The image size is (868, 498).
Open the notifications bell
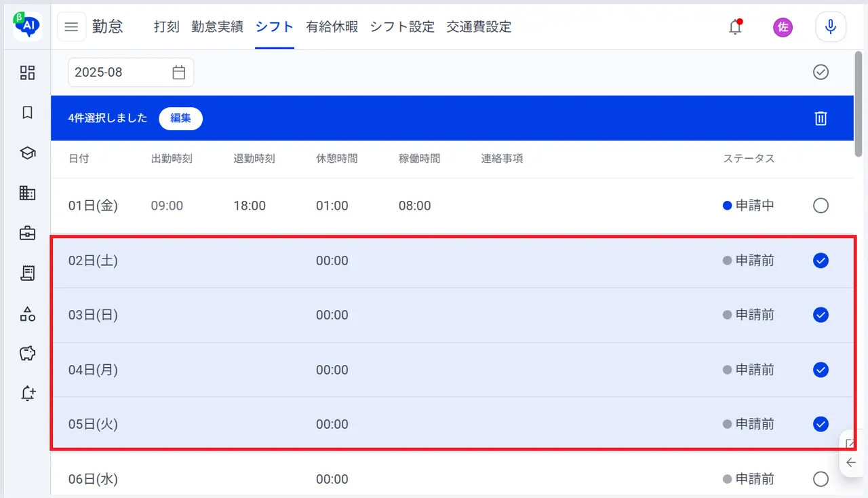(x=735, y=27)
